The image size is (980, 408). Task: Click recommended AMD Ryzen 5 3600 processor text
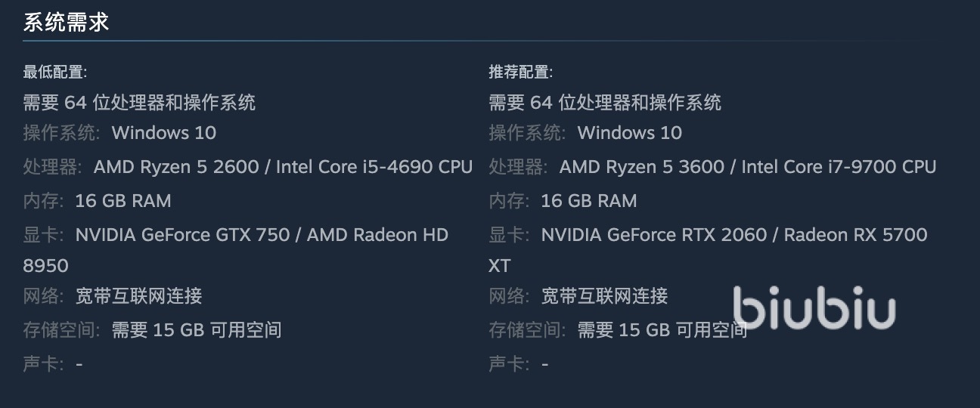(642, 167)
